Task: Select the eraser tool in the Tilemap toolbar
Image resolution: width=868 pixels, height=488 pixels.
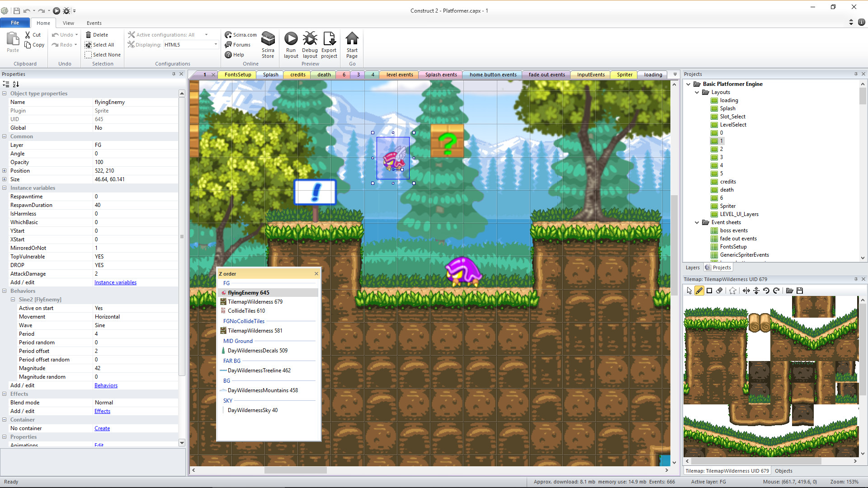Action: (x=719, y=291)
